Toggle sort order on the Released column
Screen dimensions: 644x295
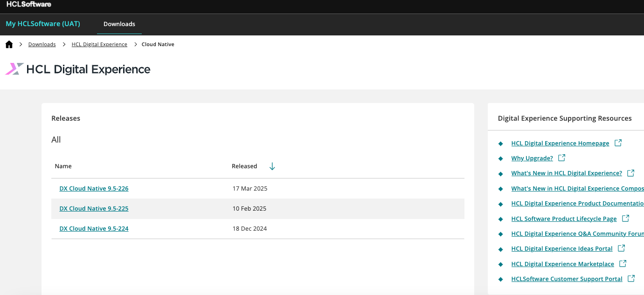(272, 166)
